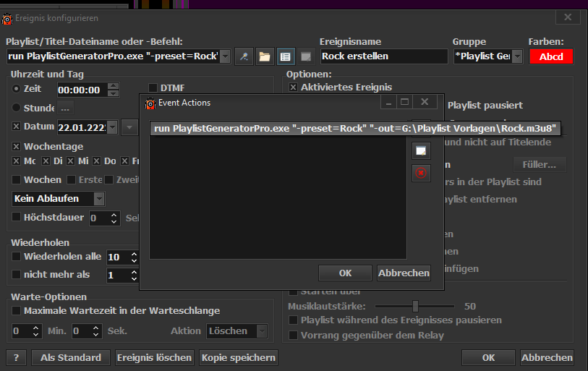
Task: Open the Stunde ellipsis button
Action: [x=65, y=108]
